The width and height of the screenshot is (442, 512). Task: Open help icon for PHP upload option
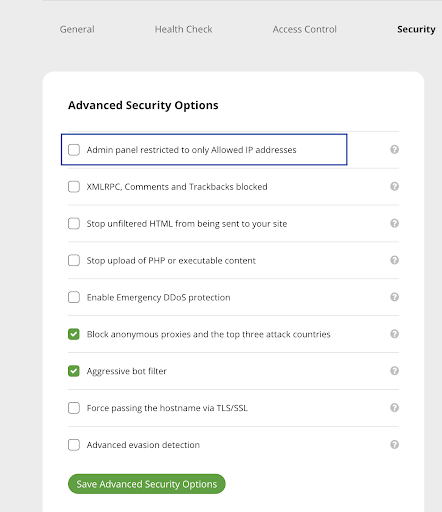394,260
